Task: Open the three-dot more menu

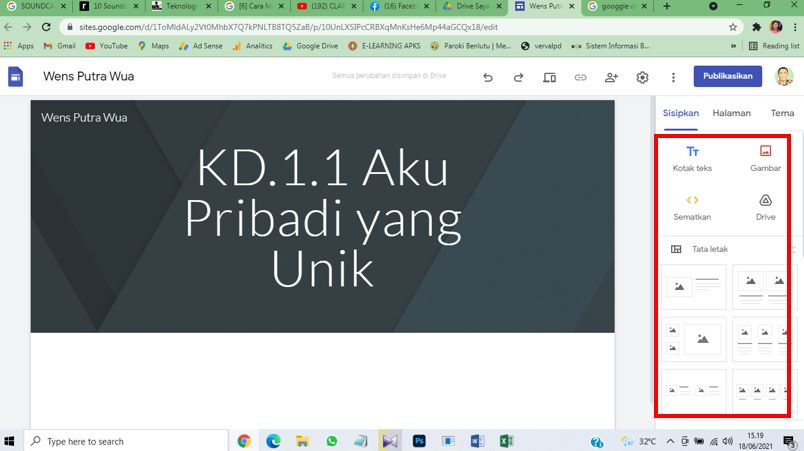Action: point(673,77)
